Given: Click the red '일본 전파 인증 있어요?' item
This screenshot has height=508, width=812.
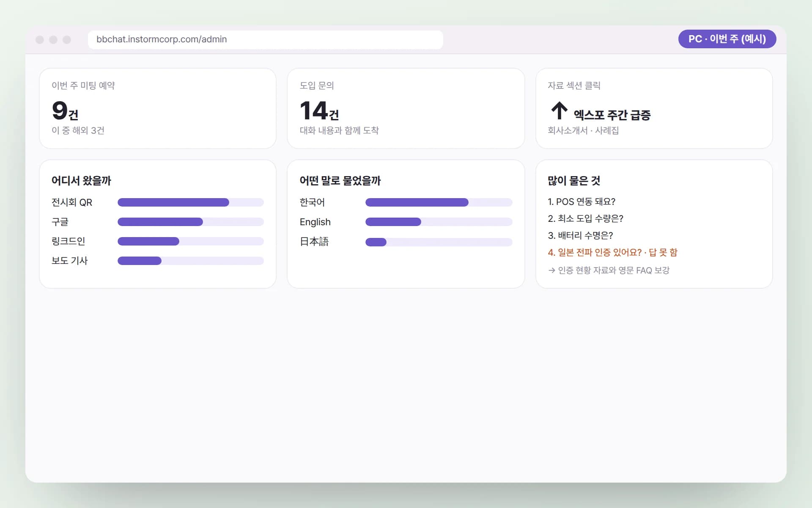Looking at the screenshot, I should point(612,252).
